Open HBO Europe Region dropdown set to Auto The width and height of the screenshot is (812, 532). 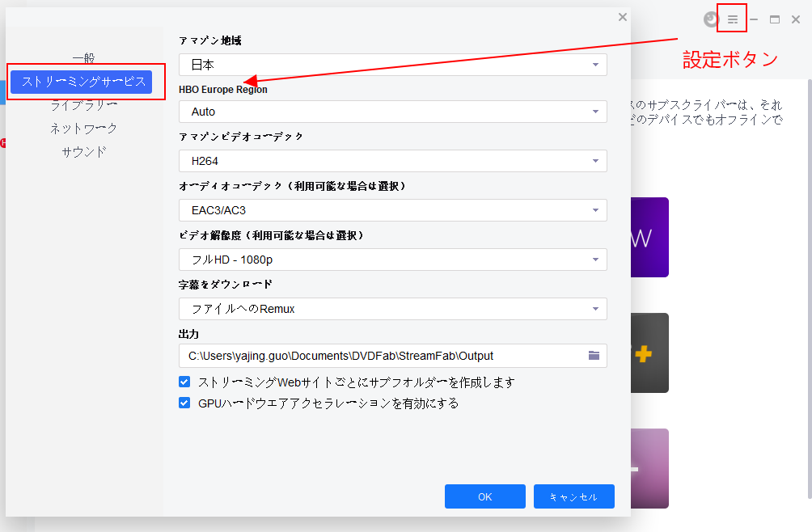pyautogui.click(x=393, y=112)
